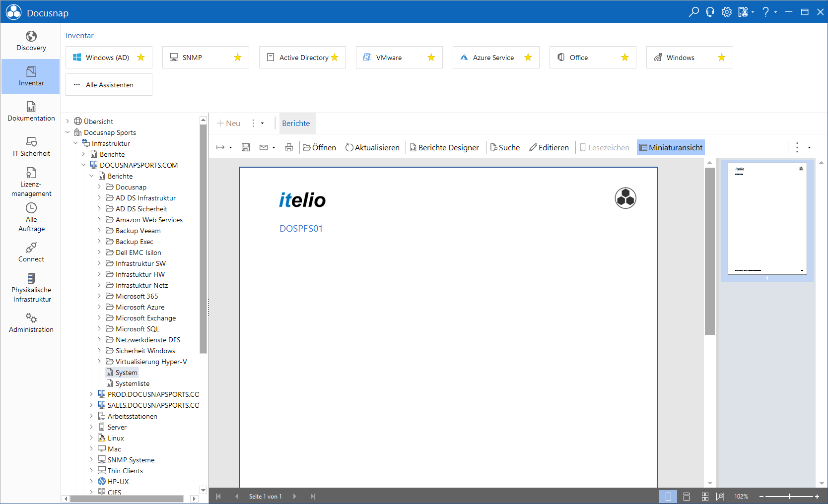Screen dimensions: 828x504
Task: Open the export arrow dropdown
Action: [230, 147]
